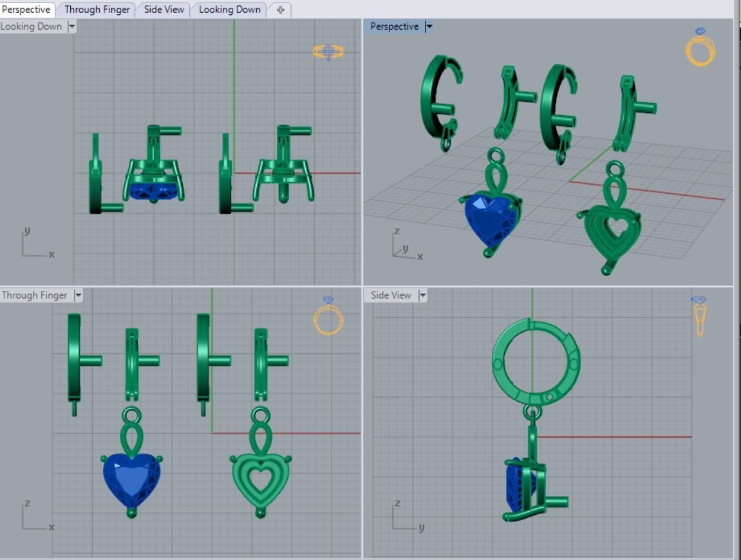The width and height of the screenshot is (741, 560).
Task: Click the Looking Down viewport title
Action: [31, 26]
